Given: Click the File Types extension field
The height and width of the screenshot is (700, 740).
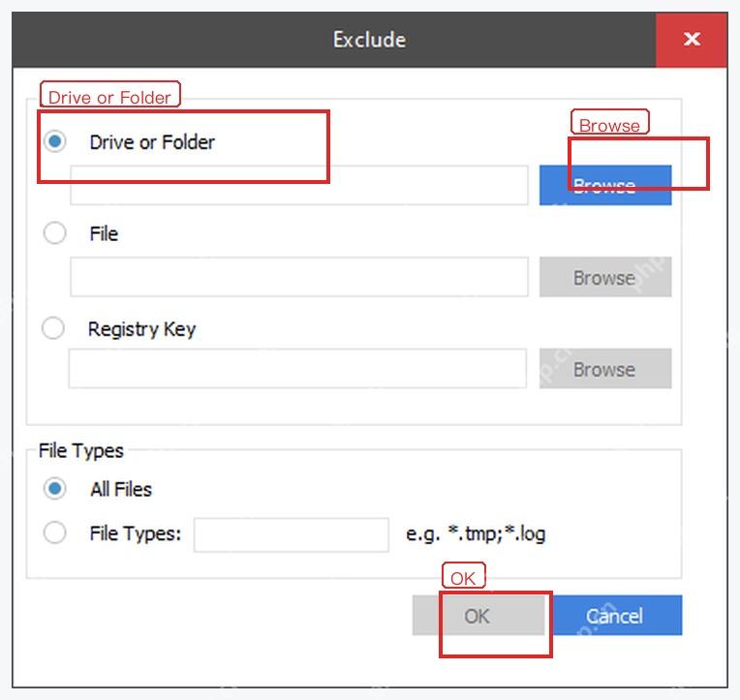Looking at the screenshot, I should pos(292,534).
